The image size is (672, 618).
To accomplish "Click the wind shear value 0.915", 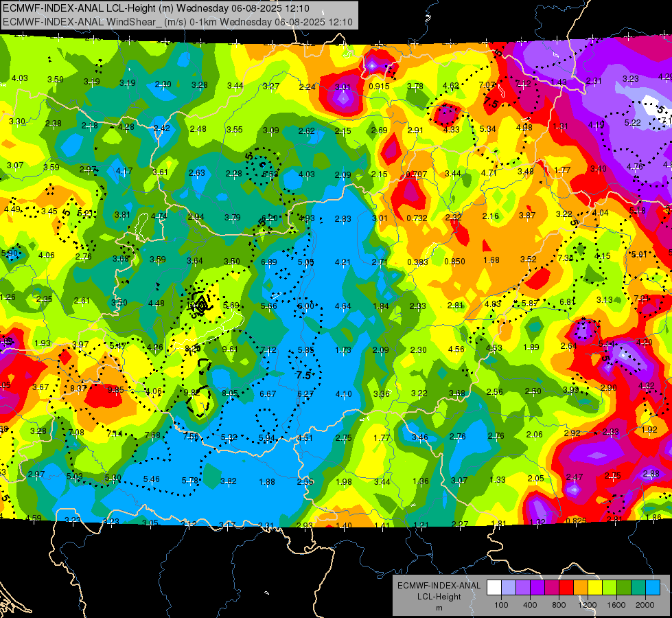I will pos(379,87).
